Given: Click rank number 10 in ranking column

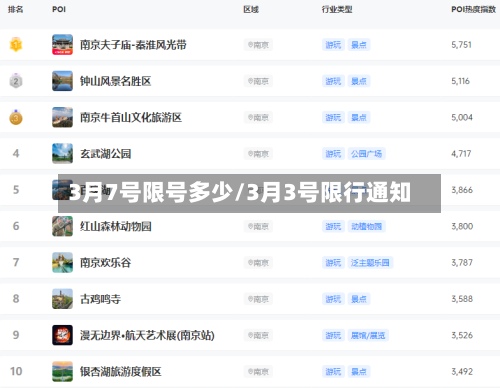Looking at the screenshot, I should coord(16,371).
